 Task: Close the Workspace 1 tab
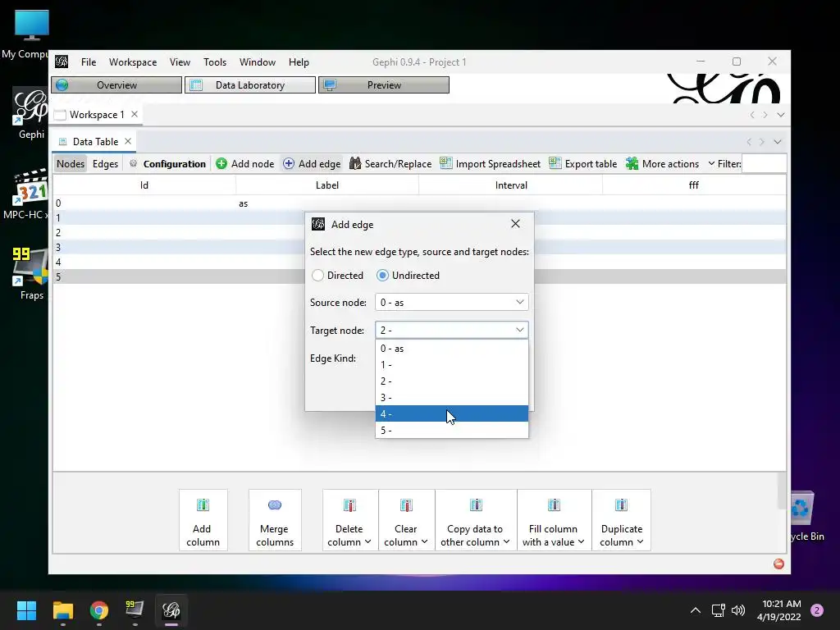pyautogui.click(x=135, y=114)
